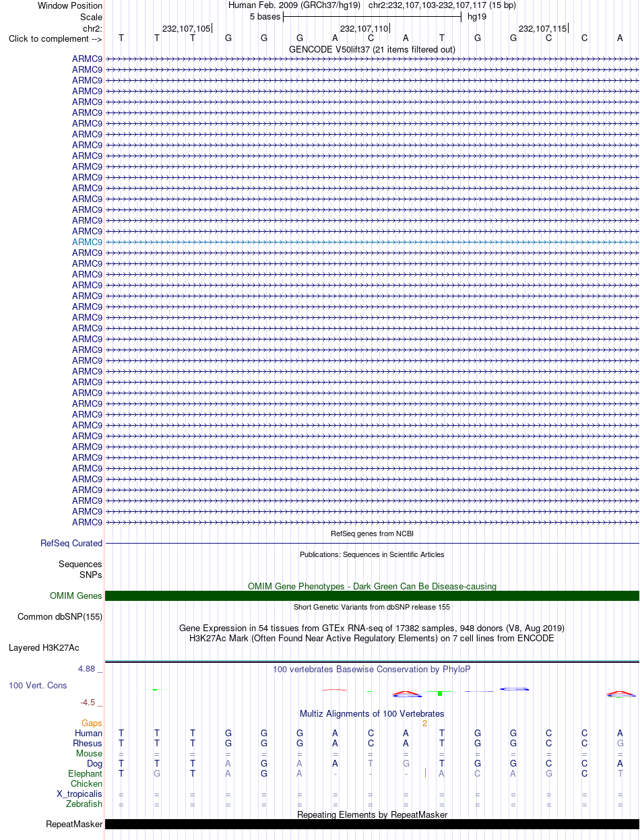Viewport: 640px width, 840px height.
Task: Click the Mouse alignment row label
Action: pos(90,754)
